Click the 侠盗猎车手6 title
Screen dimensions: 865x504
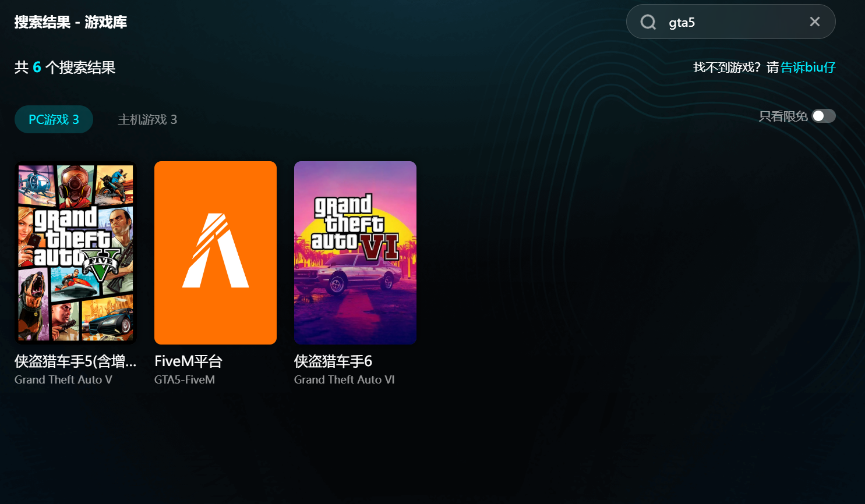(333, 361)
